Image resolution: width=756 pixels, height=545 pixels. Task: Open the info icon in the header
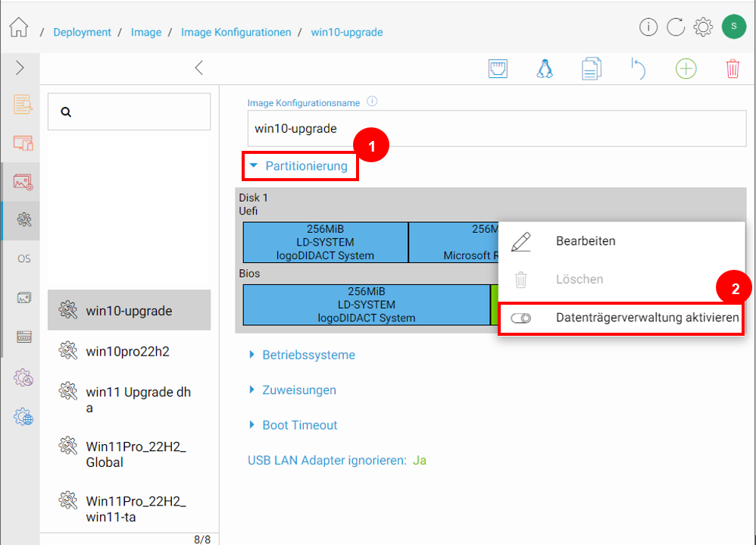(x=648, y=27)
